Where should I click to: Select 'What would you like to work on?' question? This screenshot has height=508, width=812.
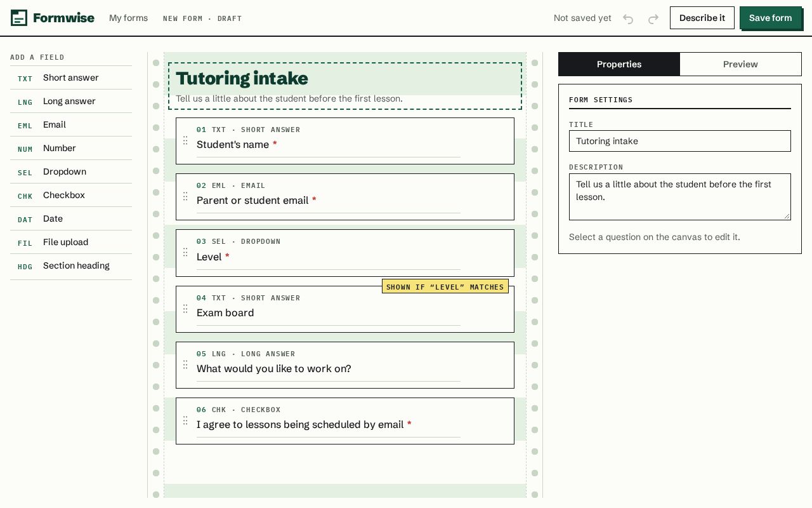coord(345,365)
